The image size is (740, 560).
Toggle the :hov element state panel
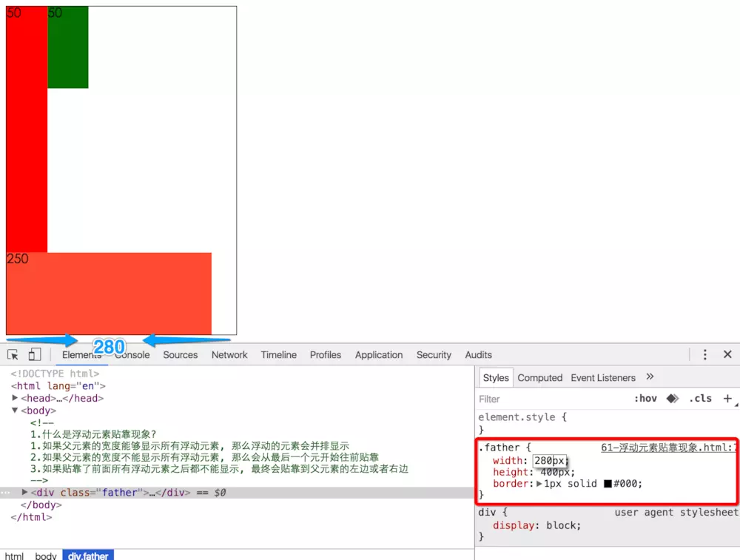click(x=645, y=399)
